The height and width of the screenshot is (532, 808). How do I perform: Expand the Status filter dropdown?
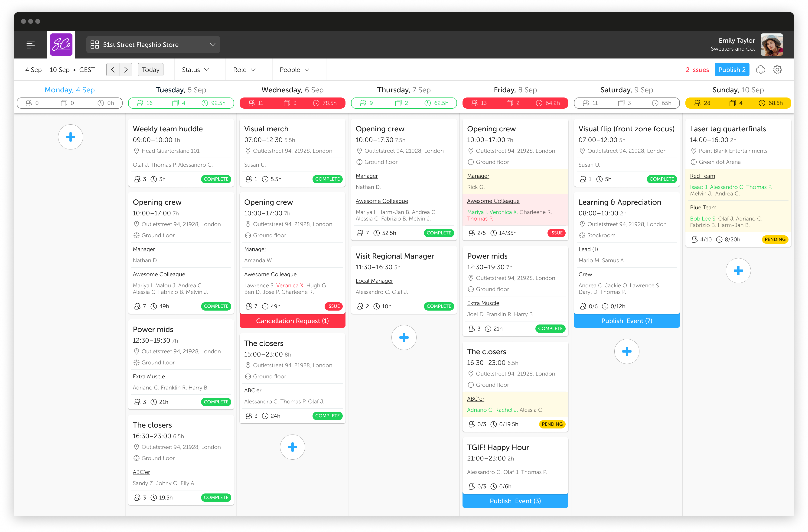[195, 70]
